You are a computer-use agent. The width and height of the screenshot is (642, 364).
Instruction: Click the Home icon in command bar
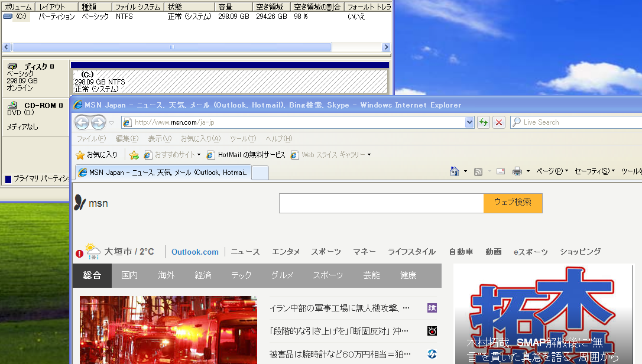(455, 171)
